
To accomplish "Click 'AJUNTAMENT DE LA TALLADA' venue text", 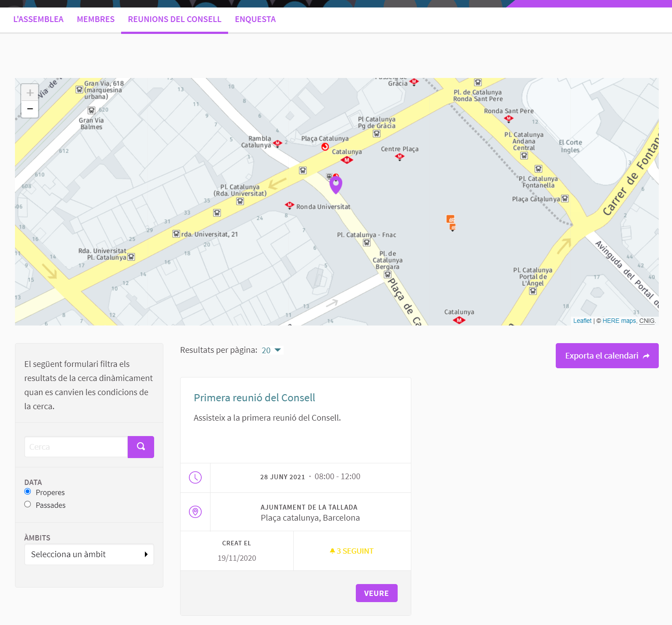I will coord(309,507).
